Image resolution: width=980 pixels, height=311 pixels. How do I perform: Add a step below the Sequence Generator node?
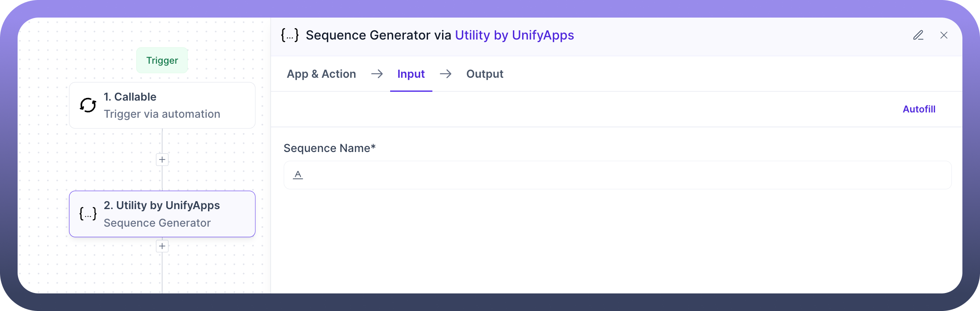[162, 246]
